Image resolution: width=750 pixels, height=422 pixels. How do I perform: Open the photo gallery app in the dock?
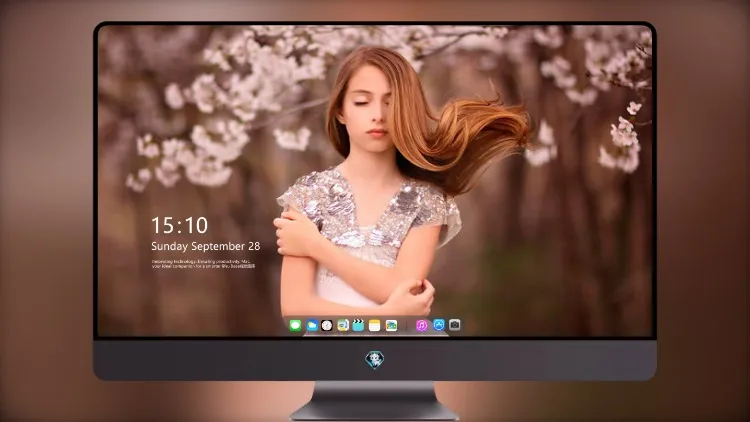coord(391,325)
